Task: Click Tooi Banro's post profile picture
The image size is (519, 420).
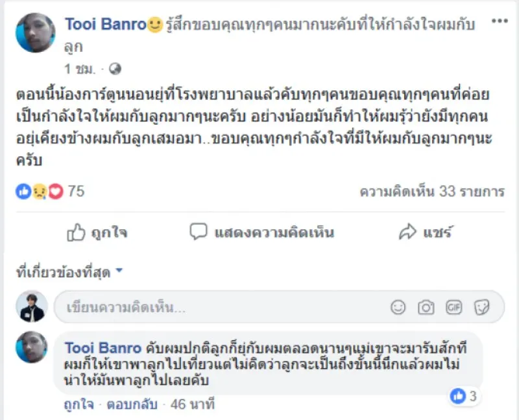Action: [35, 33]
